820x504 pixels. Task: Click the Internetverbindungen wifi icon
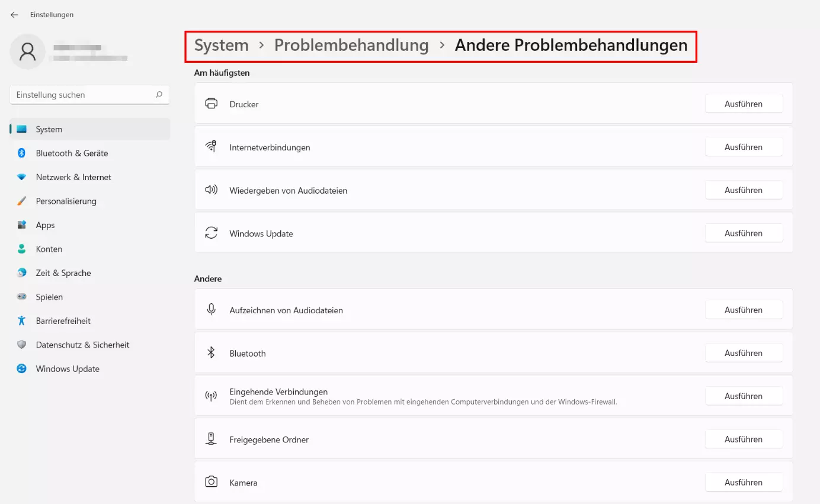pyautogui.click(x=212, y=146)
